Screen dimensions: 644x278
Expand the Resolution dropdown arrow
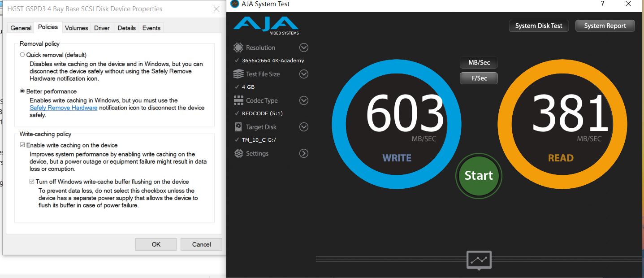[304, 48]
